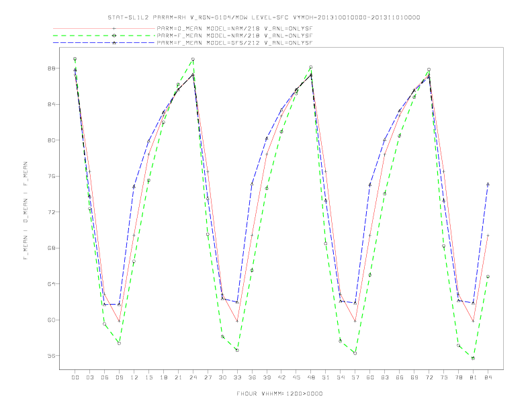Click x-axis tick label 78

click(458, 377)
